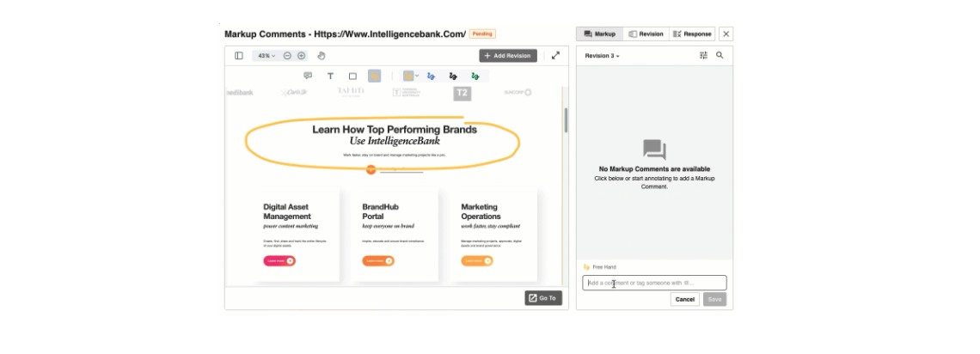Choose the blue free hand style preset

[x=431, y=76]
